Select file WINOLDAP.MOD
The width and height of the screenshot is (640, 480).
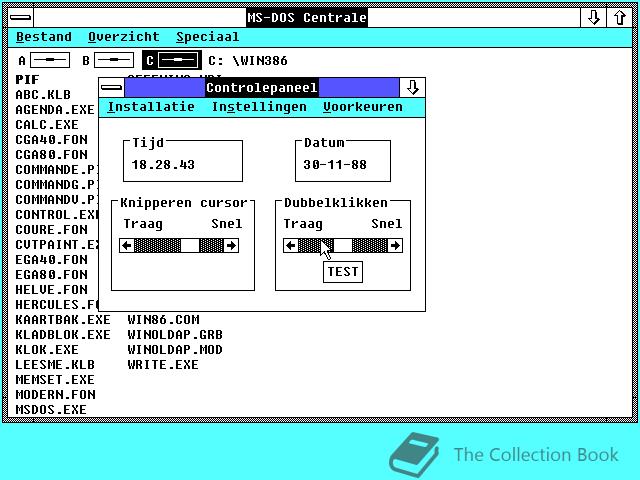(x=175, y=350)
